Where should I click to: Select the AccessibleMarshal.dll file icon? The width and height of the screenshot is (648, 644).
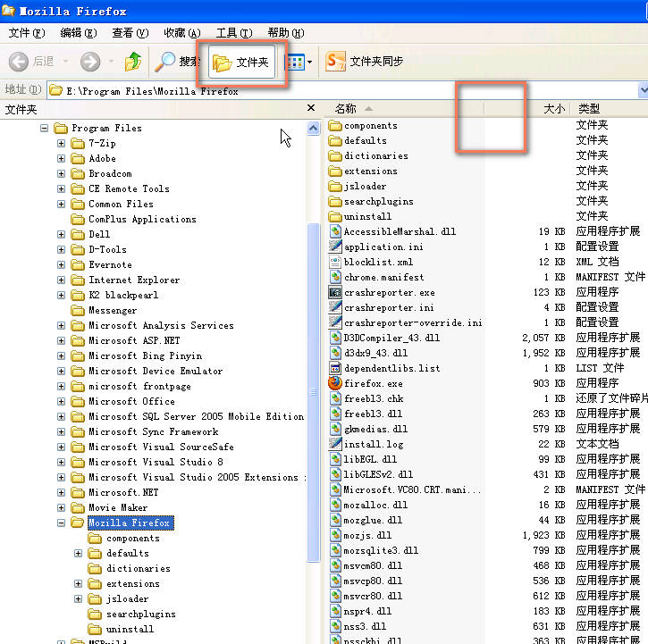point(335,231)
